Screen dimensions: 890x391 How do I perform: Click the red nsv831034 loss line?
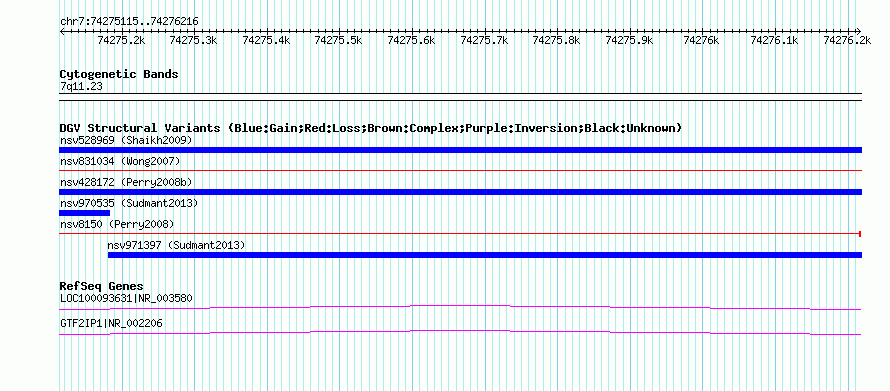pos(460,170)
